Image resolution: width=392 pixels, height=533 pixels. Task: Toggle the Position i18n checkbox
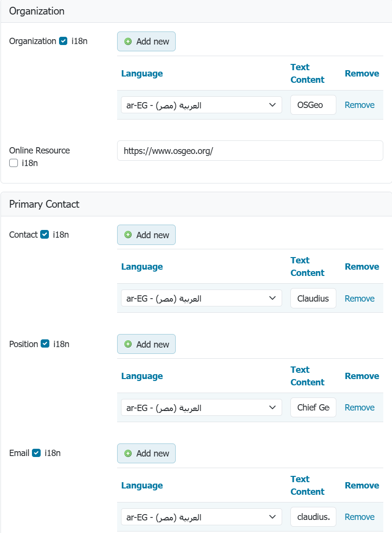45,344
